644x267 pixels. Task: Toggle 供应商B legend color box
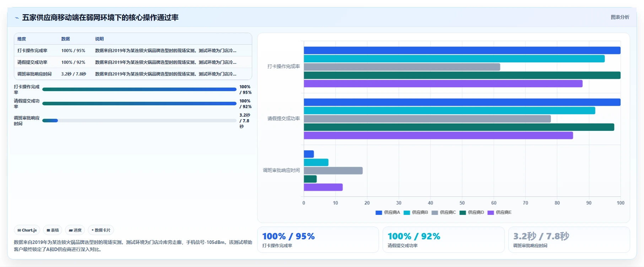(x=407, y=212)
